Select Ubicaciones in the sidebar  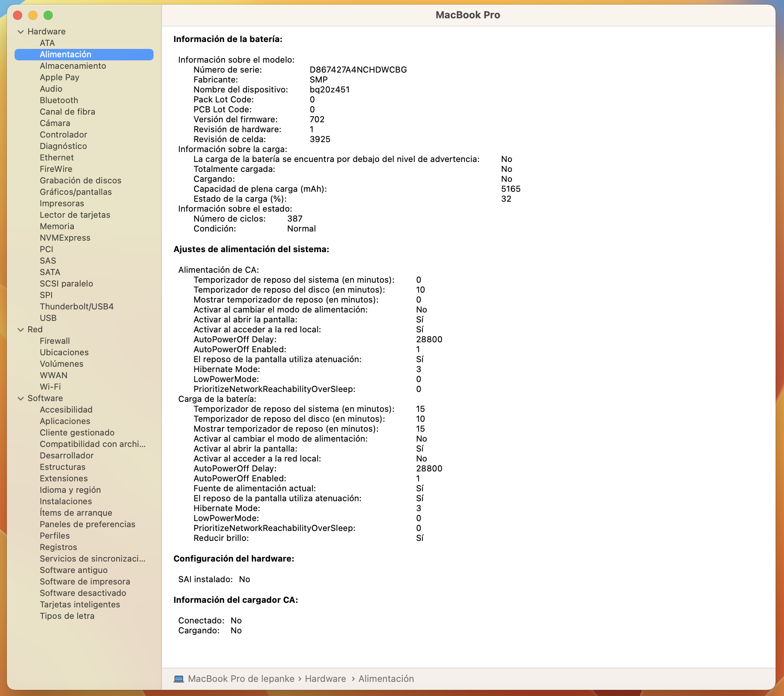[64, 353]
